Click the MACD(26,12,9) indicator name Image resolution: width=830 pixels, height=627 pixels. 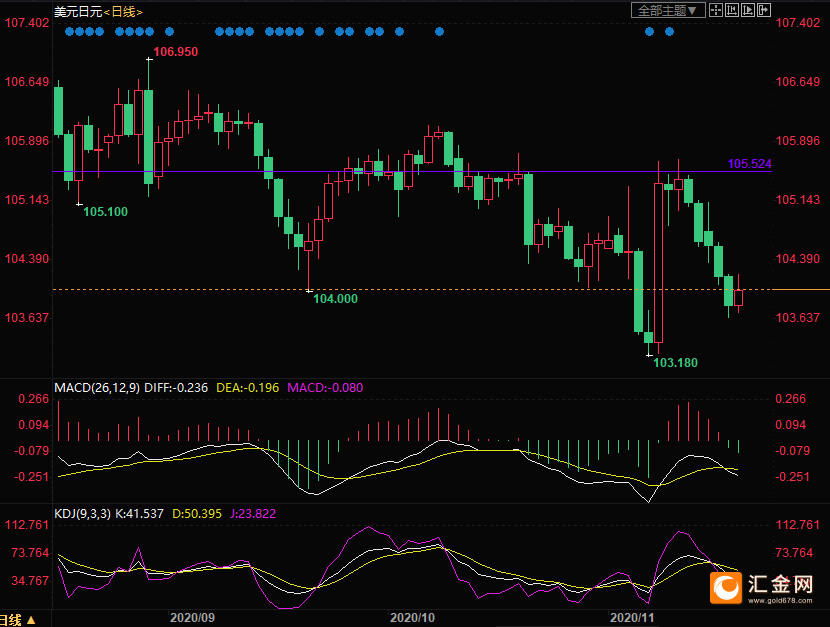[x=97, y=388]
